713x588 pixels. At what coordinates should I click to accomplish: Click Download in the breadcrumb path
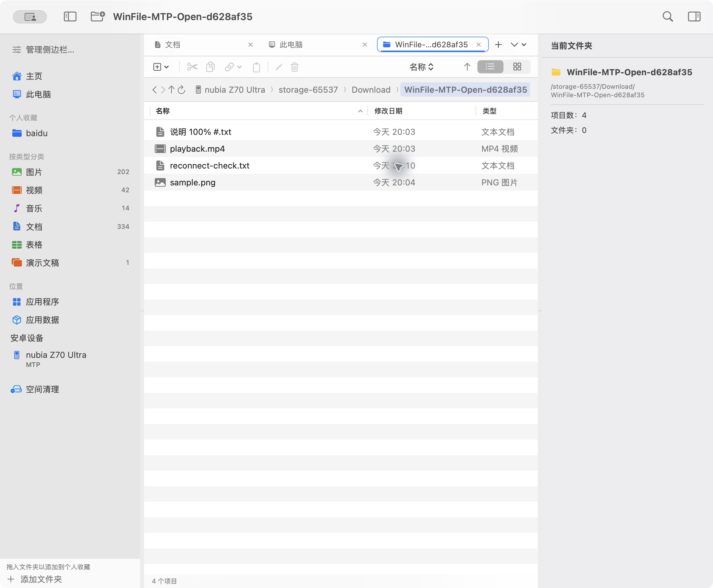[371, 90]
